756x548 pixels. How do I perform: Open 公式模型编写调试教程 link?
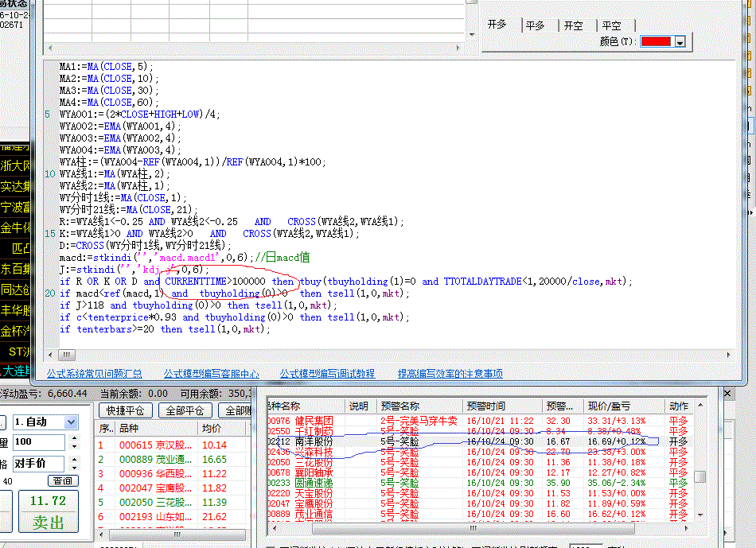point(327,374)
